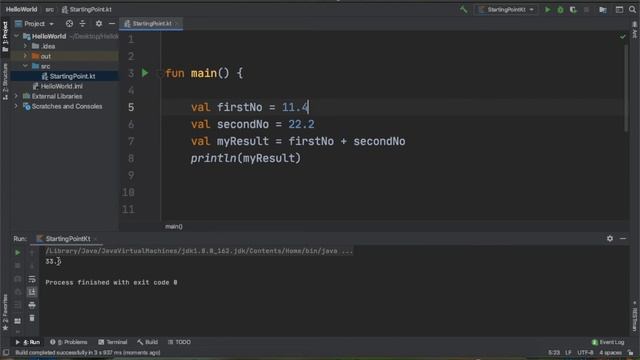Viewport: 640px width, 360px height.
Task: Open Run panel gear settings
Action: pos(610,238)
